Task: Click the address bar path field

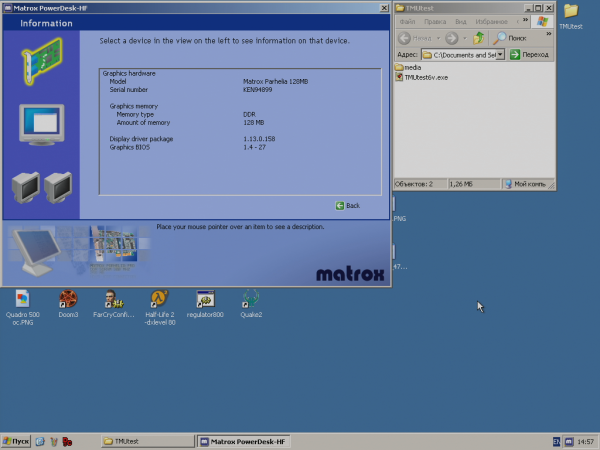Action: click(459, 55)
